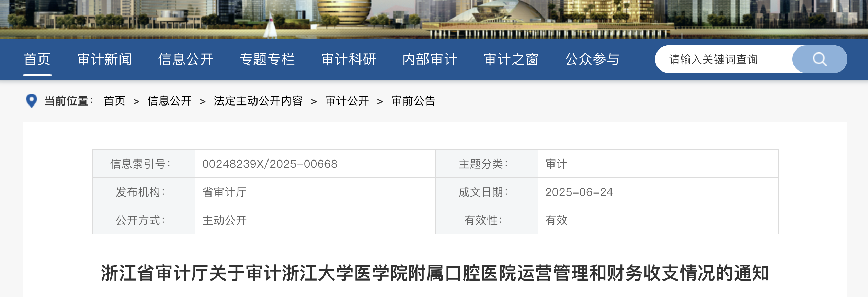This screenshot has width=868, height=297.
Task: Click the 成文日期 label cell
Action: (487, 192)
